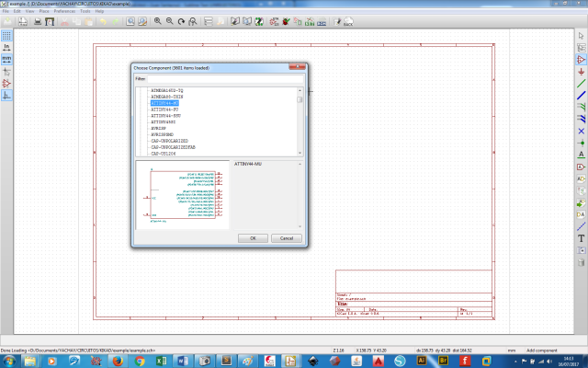Toggle hidden pins display

pos(6,83)
